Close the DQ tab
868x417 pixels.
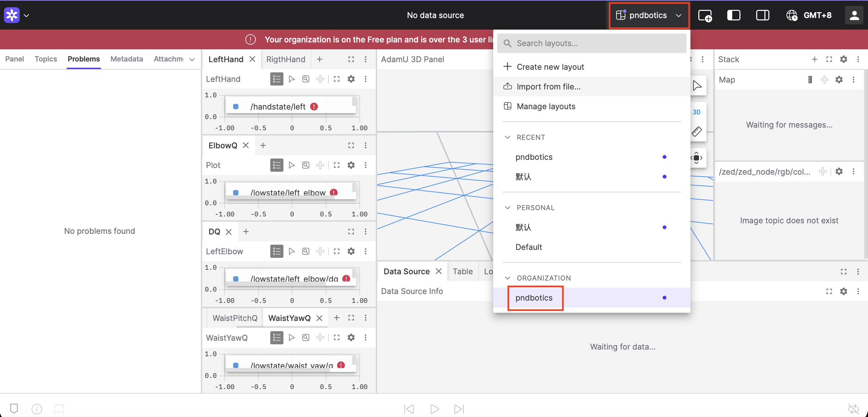pyautogui.click(x=229, y=232)
